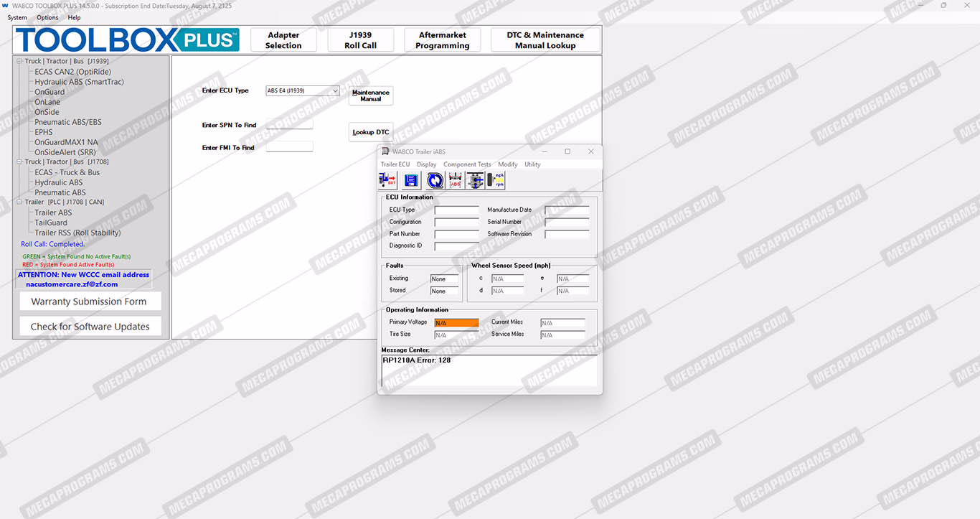Open the Warranty Submission Form

89,301
